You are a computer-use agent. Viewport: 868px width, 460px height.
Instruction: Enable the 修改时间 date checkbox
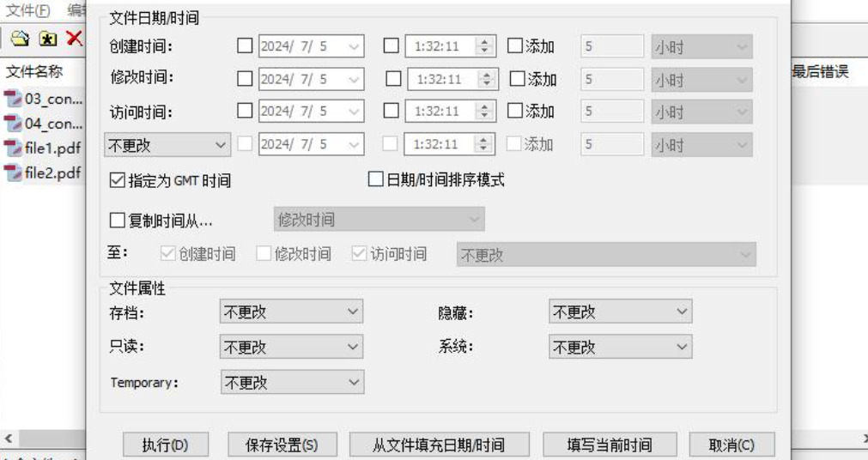tap(245, 79)
